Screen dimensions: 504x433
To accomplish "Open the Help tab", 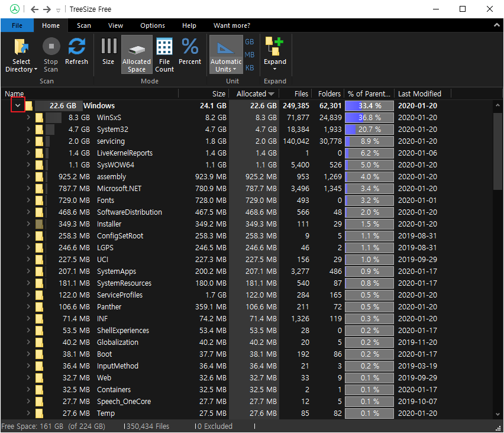I will pyautogui.click(x=189, y=25).
